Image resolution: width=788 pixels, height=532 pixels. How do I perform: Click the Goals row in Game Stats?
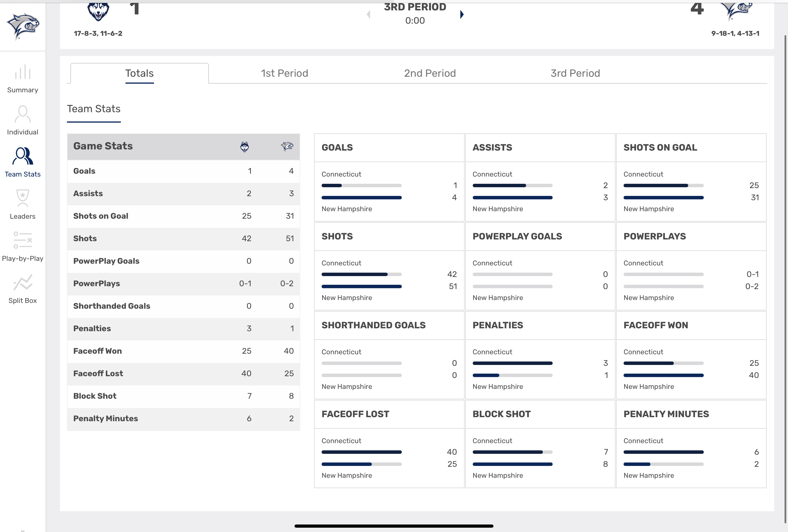[183, 171]
